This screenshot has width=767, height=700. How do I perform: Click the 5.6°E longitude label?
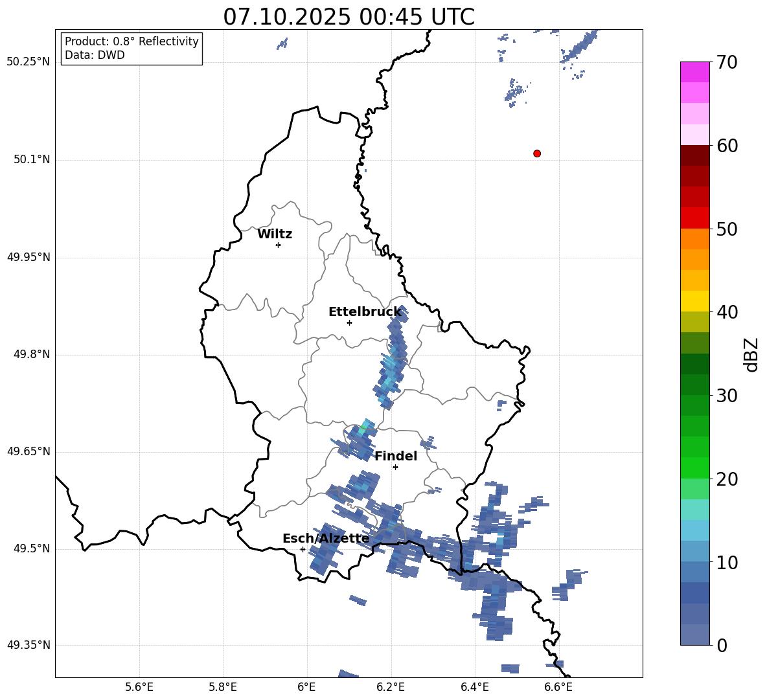(139, 688)
